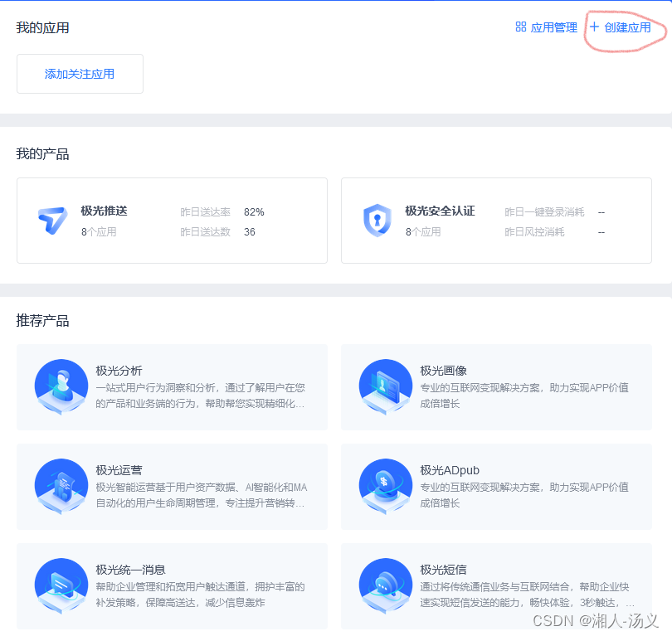Click the 极光安全认证 shield icon
672x636 pixels.
tap(377, 221)
